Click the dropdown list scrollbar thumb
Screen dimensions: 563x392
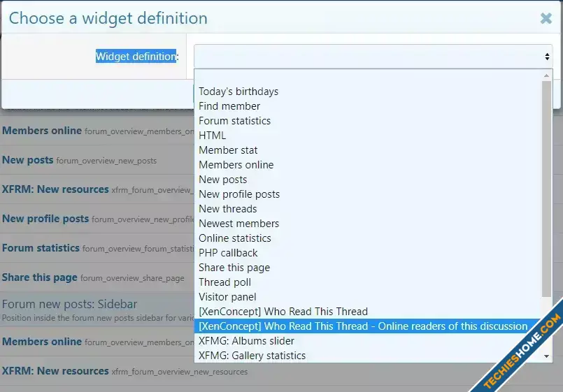point(546,189)
